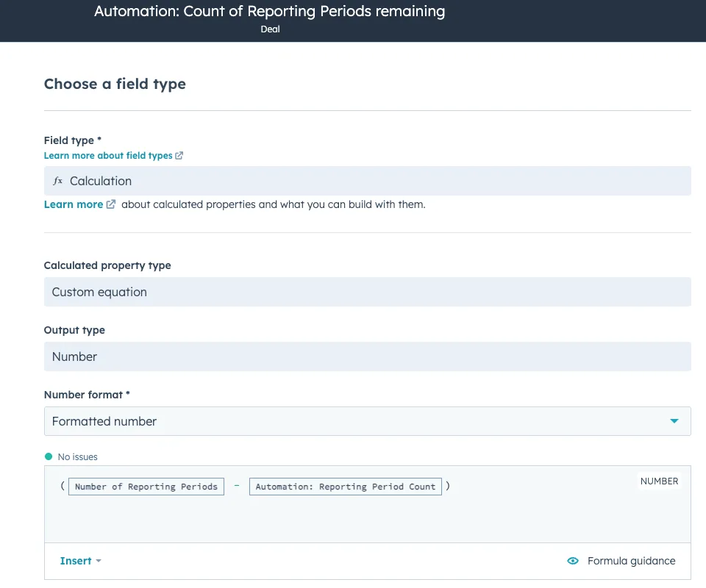Click the external link icon beside field types
Viewport: 706px width, 588px height.
(x=179, y=156)
